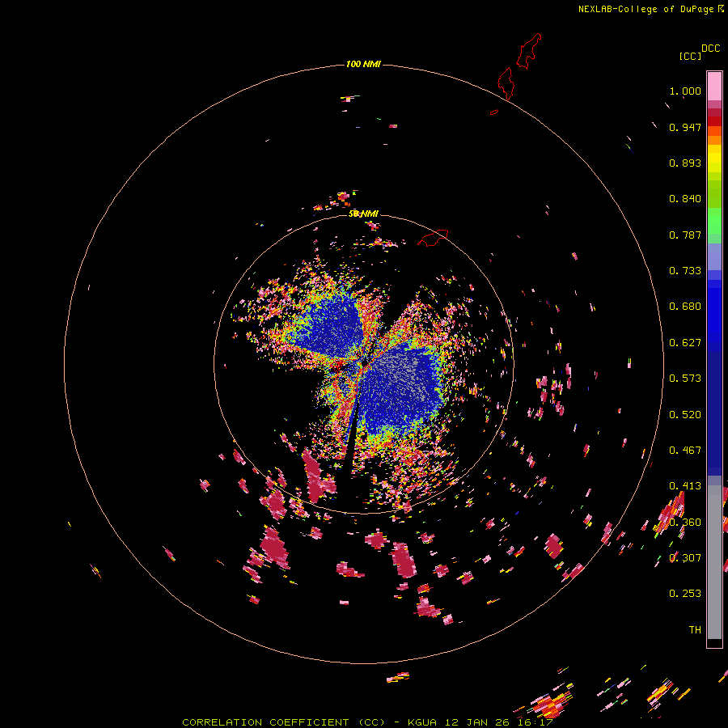Pick the gray band on color scale
Screen dimensions: 728x728
point(714,562)
